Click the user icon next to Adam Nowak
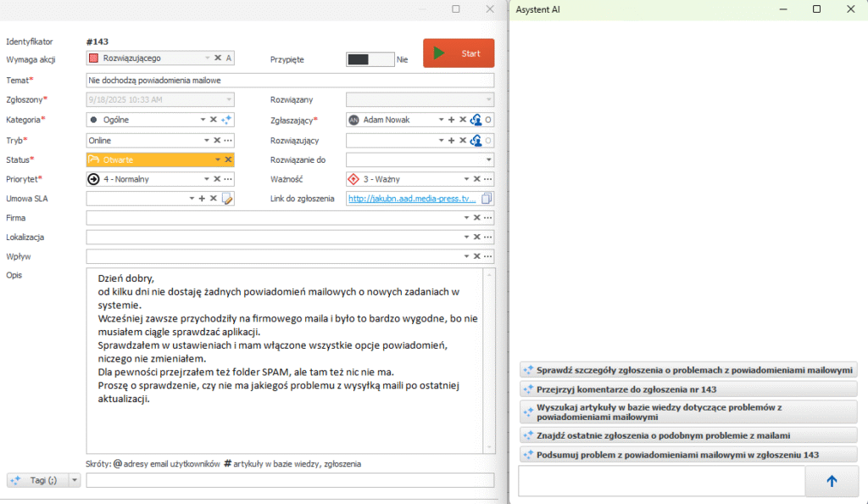The height and width of the screenshot is (504, 868). pos(476,120)
